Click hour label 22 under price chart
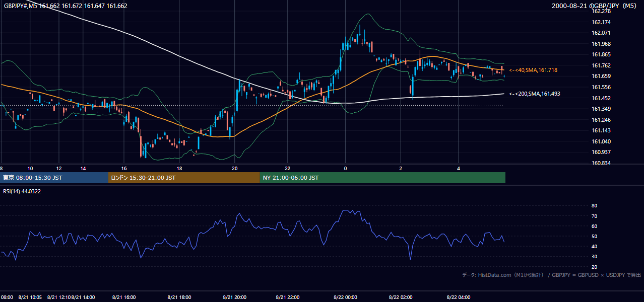 288,168
